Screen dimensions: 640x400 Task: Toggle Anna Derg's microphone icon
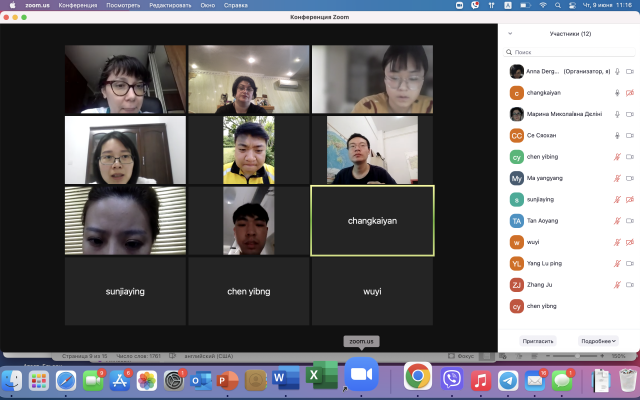click(617, 71)
